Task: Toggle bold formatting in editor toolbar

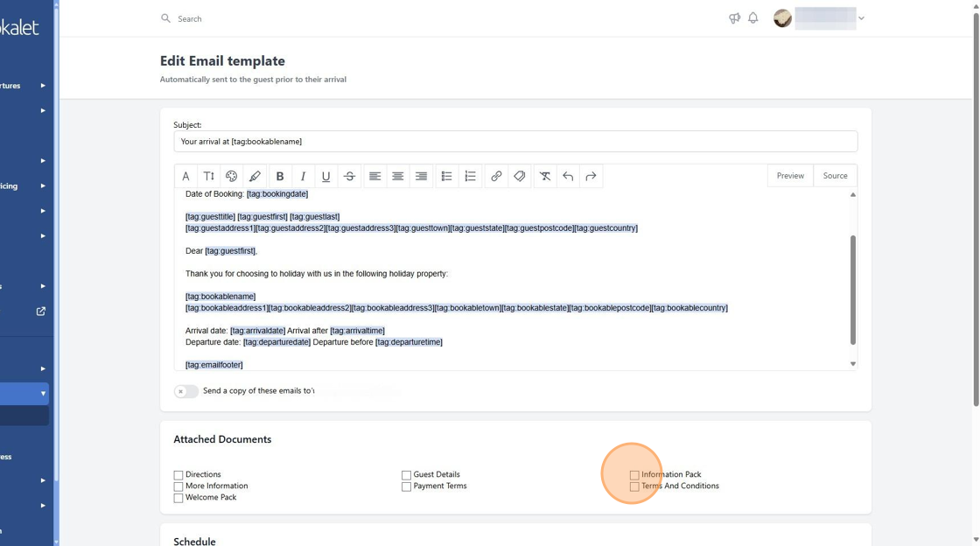Action: 279,176
